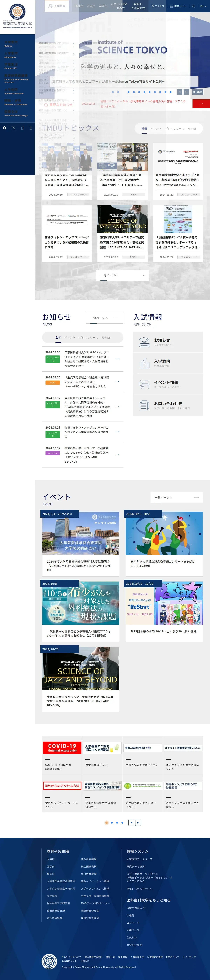This screenshot has height=980, width=210.
Task: Select the last hero slider dot
Action: (x=170, y=92)
